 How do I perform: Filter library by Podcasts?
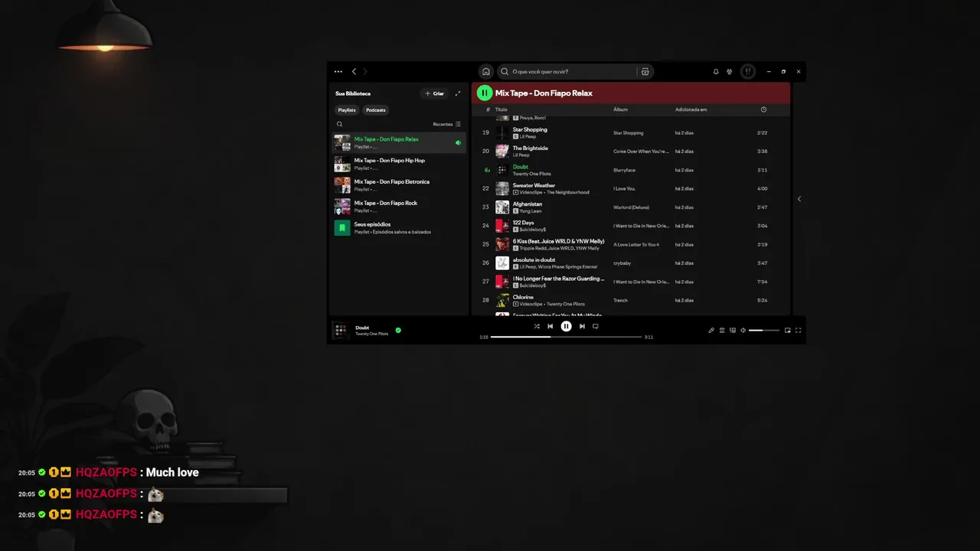375,110
